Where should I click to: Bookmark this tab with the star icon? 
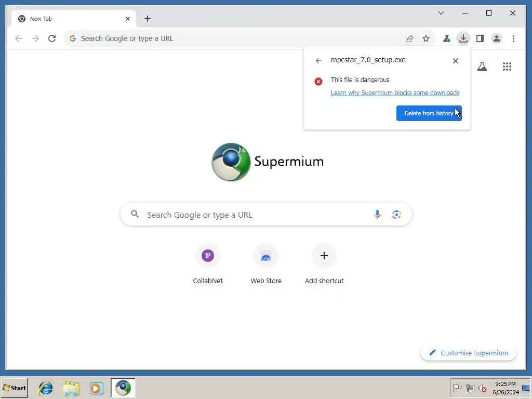[x=426, y=38]
